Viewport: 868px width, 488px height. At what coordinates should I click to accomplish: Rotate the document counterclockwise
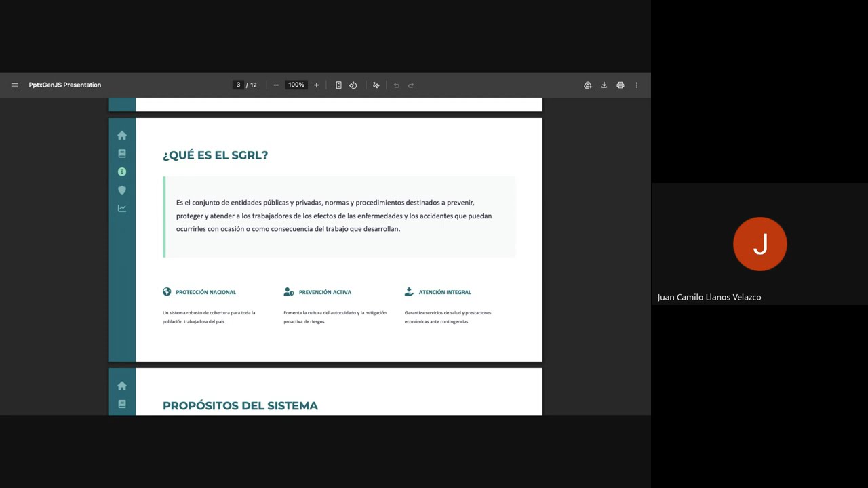353,85
